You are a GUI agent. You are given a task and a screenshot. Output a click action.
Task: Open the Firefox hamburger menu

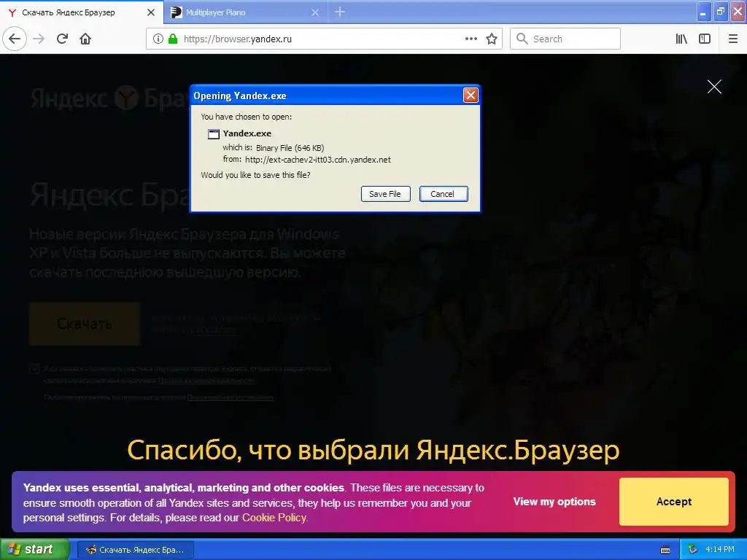click(733, 39)
